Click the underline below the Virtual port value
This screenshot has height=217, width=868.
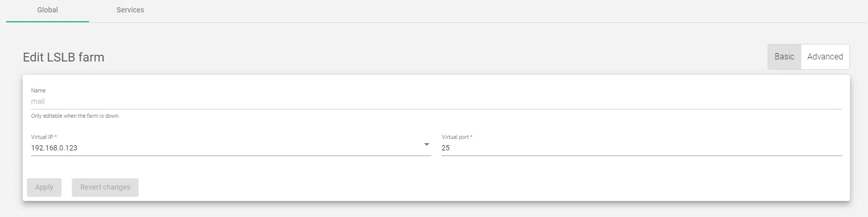point(641,156)
